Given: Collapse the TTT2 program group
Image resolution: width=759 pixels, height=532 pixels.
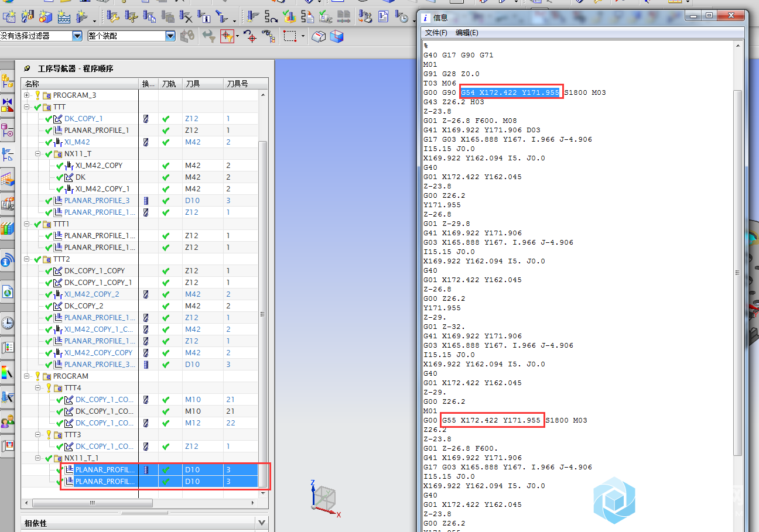Looking at the screenshot, I should pos(28,259).
